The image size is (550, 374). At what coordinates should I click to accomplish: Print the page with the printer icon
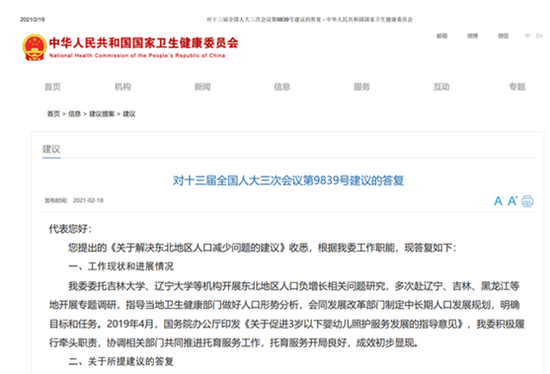527,201
